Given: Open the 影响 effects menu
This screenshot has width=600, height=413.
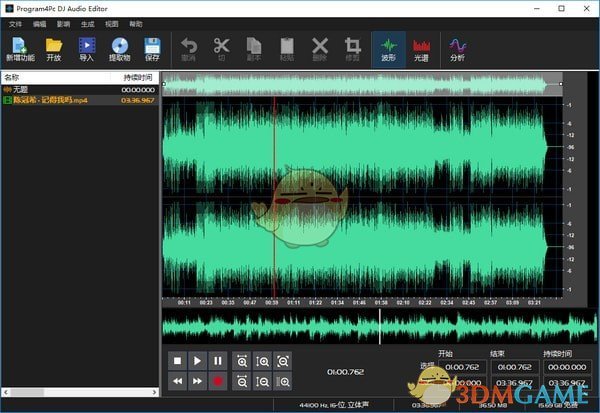Looking at the screenshot, I should (x=64, y=22).
